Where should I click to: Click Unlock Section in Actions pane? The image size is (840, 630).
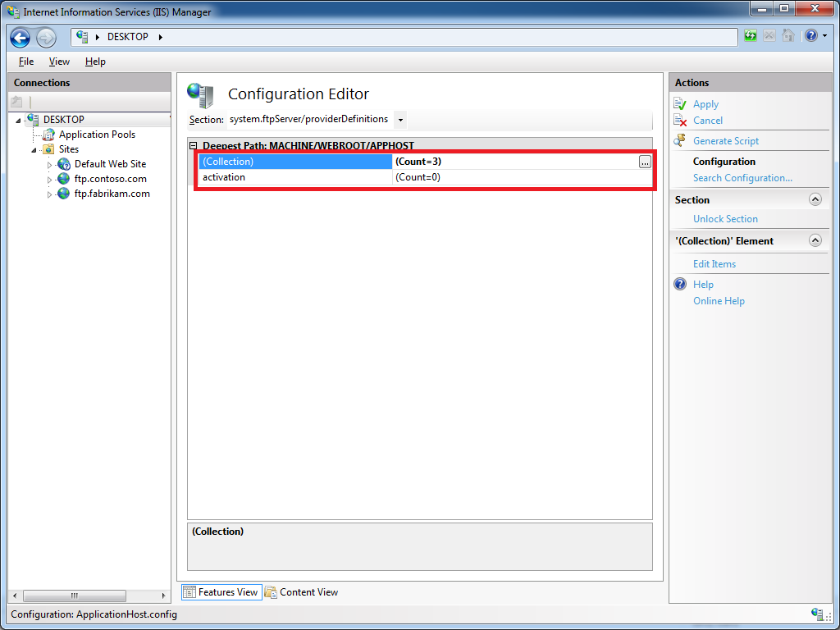[x=725, y=219]
